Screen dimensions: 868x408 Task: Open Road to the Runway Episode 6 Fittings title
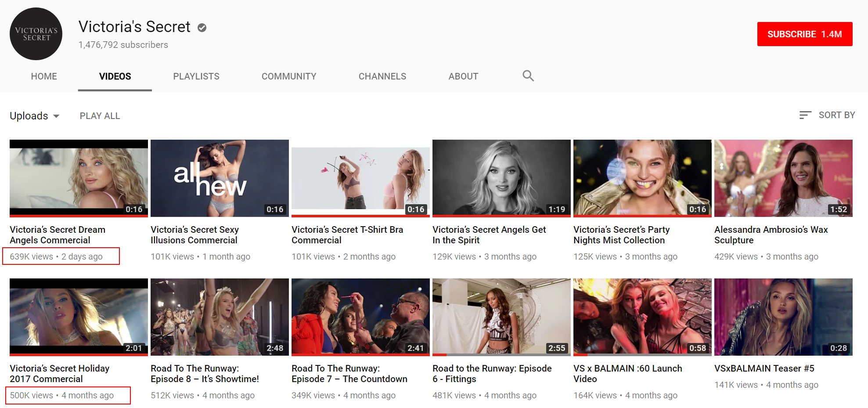click(492, 374)
